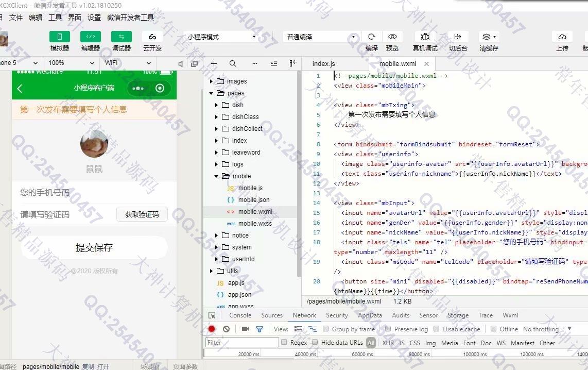
Task: Enable Group by frame checkbox
Action: [x=325, y=329]
